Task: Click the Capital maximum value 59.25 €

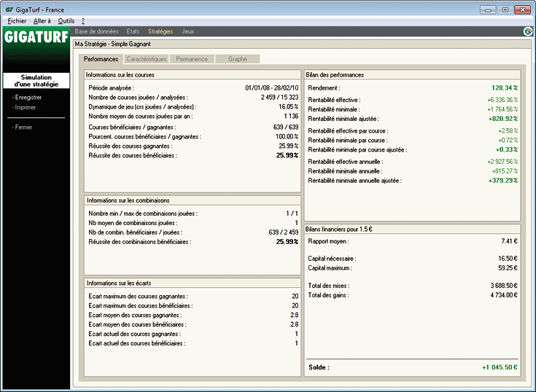Action: pos(508,268)
